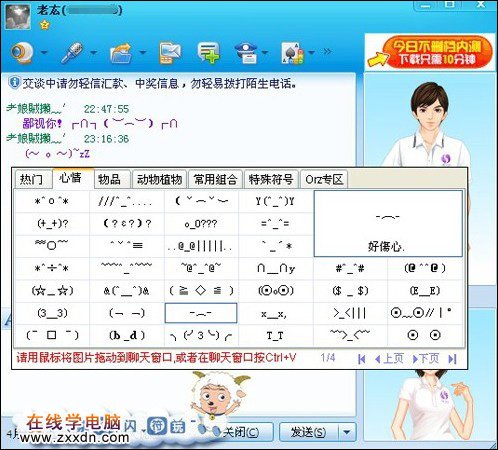This screenshot has height=450, width=498.
Task: Expand the microphone dropdown arrow
Action: pos(93,52)
